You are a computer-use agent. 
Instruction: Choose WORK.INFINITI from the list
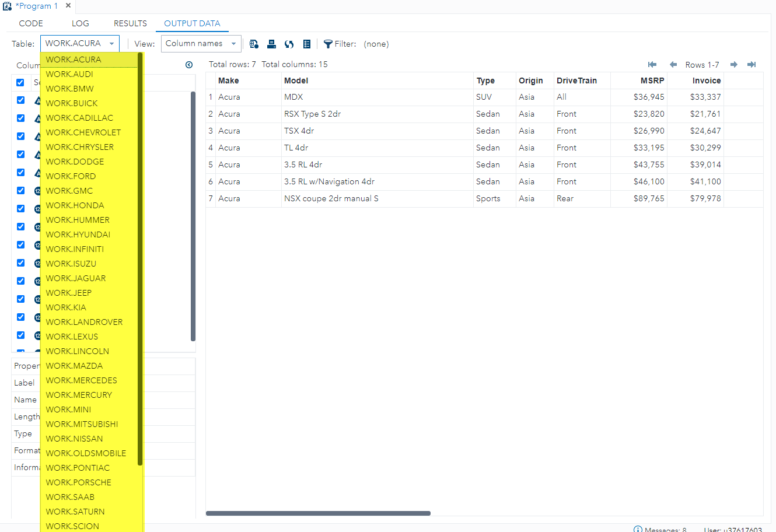89,249
